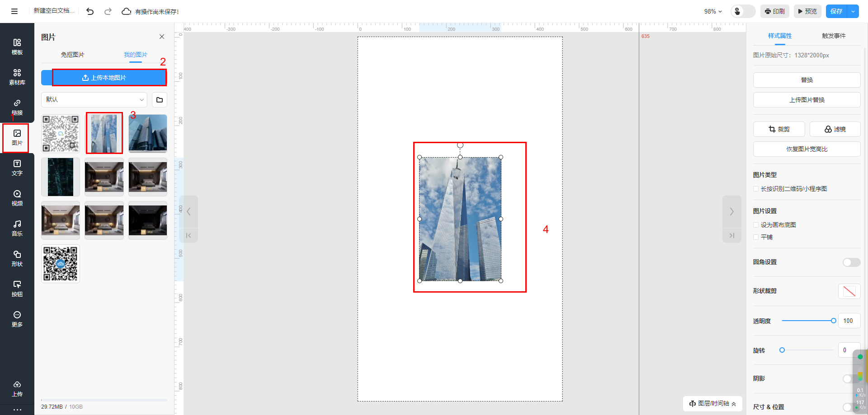Click the undo arrow icon
868x415 pixels.
tap(90, 11)
